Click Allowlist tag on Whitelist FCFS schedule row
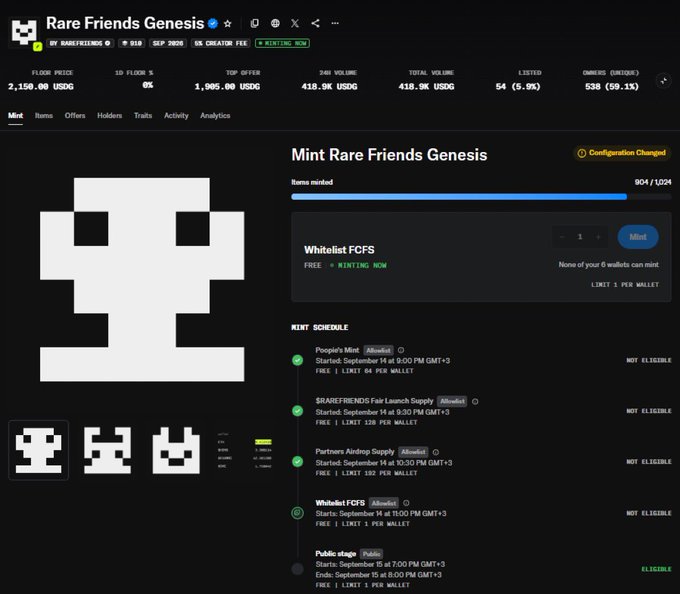The width and height of the screenshot is (680, 594). tap(384, 503)
